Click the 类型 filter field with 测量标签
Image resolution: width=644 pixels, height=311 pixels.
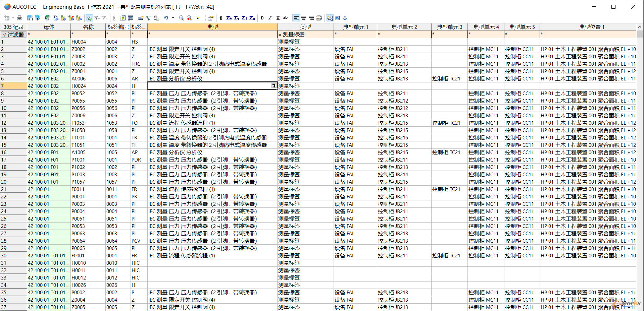(305, 35)
